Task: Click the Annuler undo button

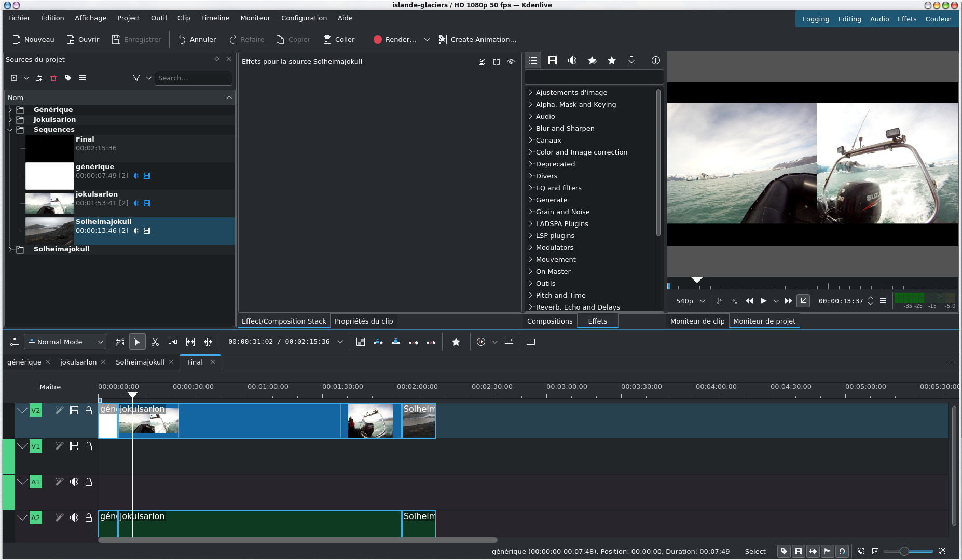Action: tap(197, 40)
